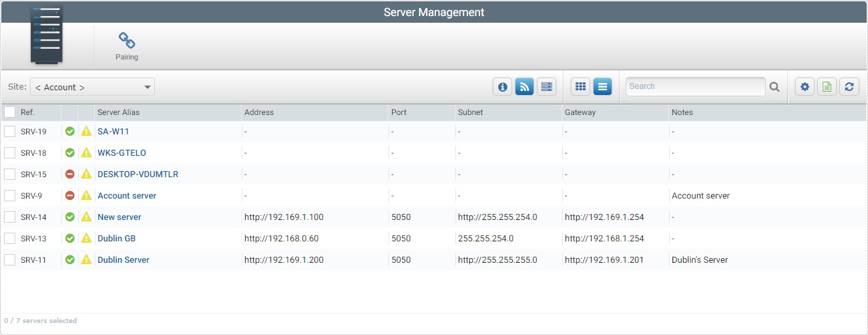Screen dimensions: 868x335
Task: Open the info panel icon
Action: 503,86
